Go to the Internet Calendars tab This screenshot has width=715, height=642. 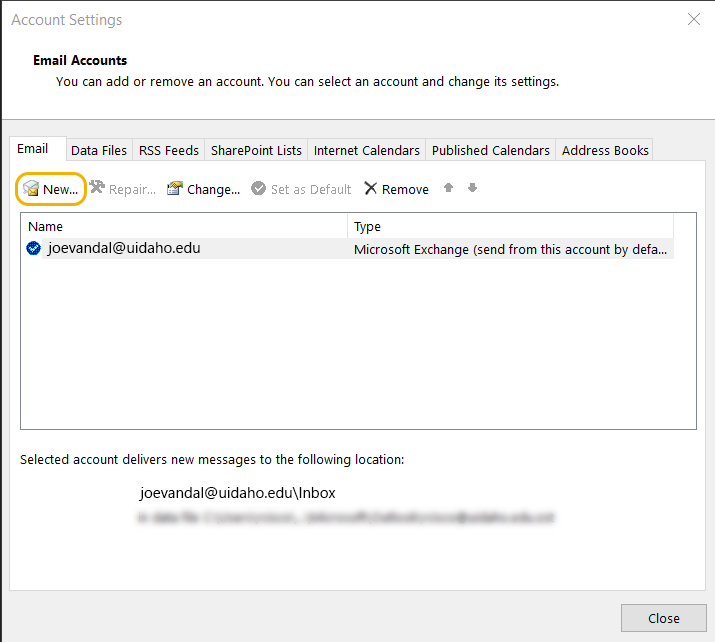[366, 151]
